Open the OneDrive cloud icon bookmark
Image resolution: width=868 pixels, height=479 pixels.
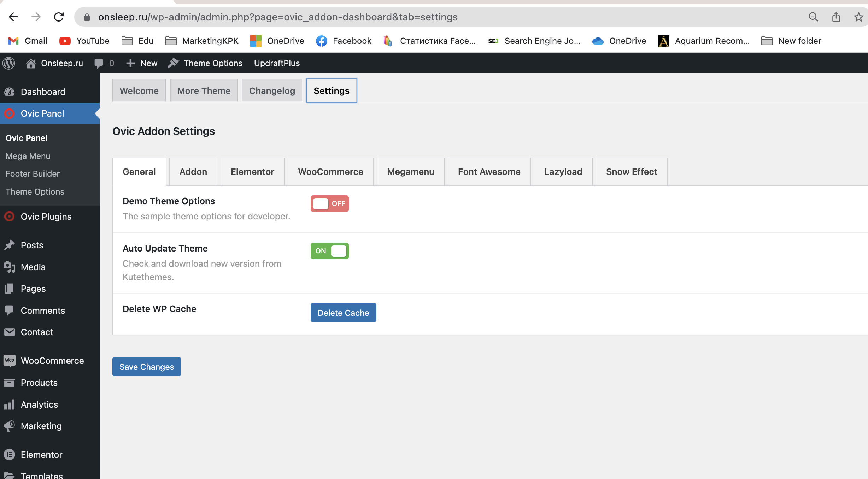tap(619, 41)
